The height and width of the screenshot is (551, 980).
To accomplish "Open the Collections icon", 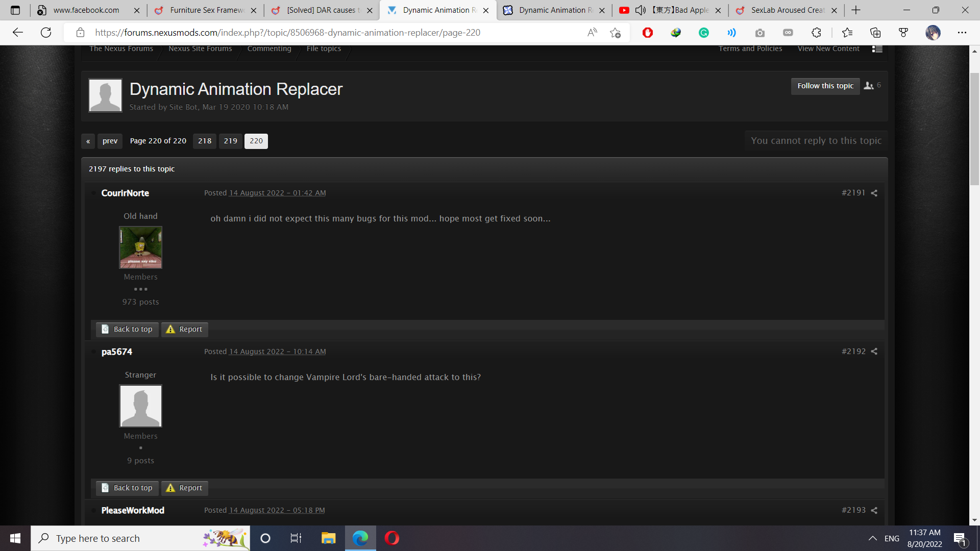I will (875, 33).
